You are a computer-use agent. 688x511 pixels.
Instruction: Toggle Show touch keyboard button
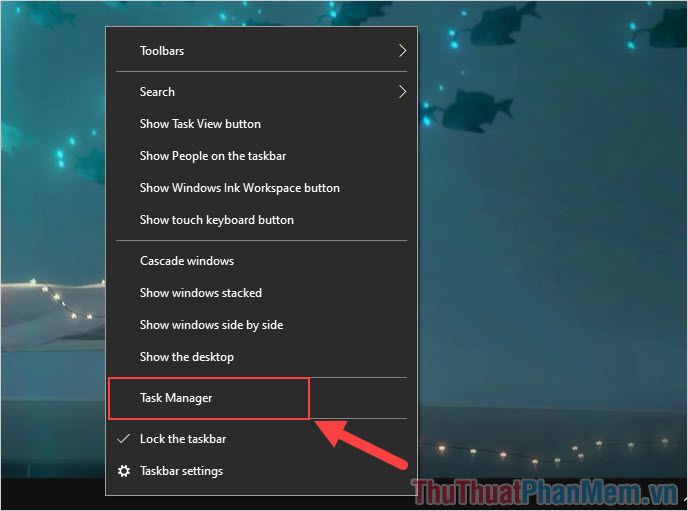coord(261,220)
